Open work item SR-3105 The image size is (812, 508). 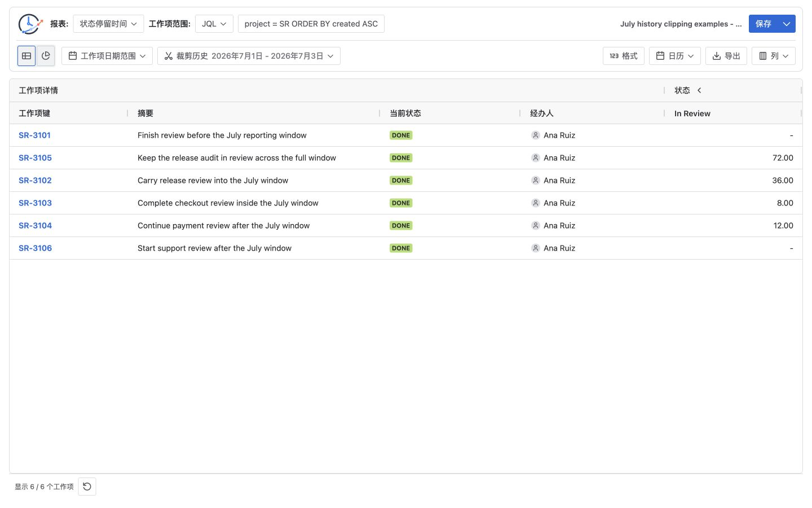point(35,158)
